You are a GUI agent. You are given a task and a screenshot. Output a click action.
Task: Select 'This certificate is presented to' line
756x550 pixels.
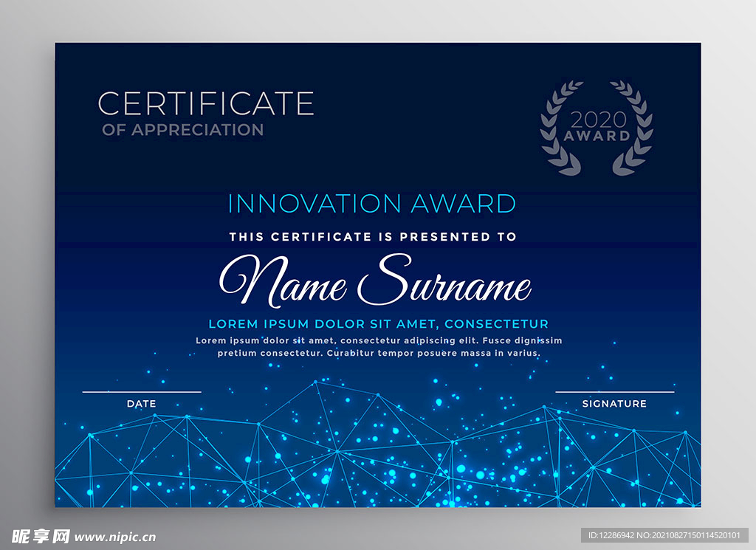373,237
